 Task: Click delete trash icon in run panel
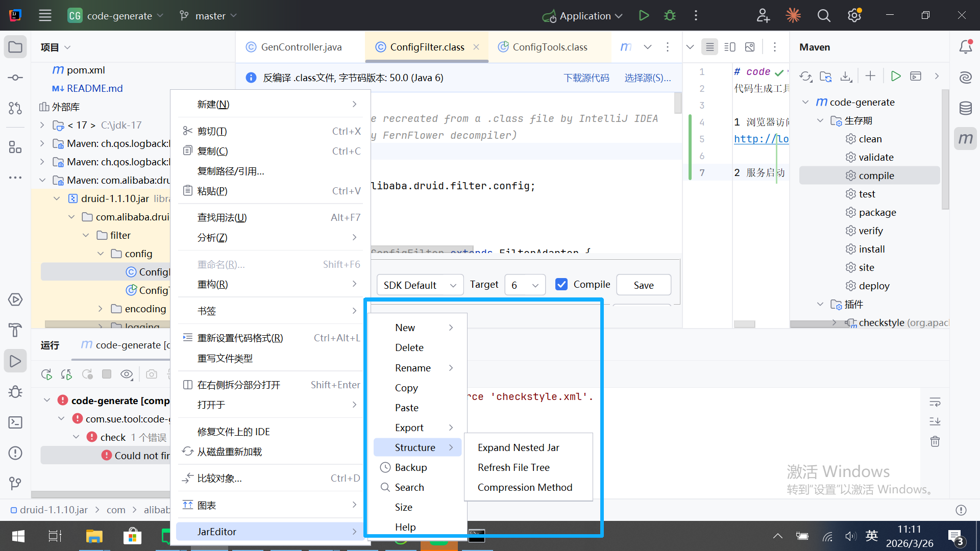935,441
